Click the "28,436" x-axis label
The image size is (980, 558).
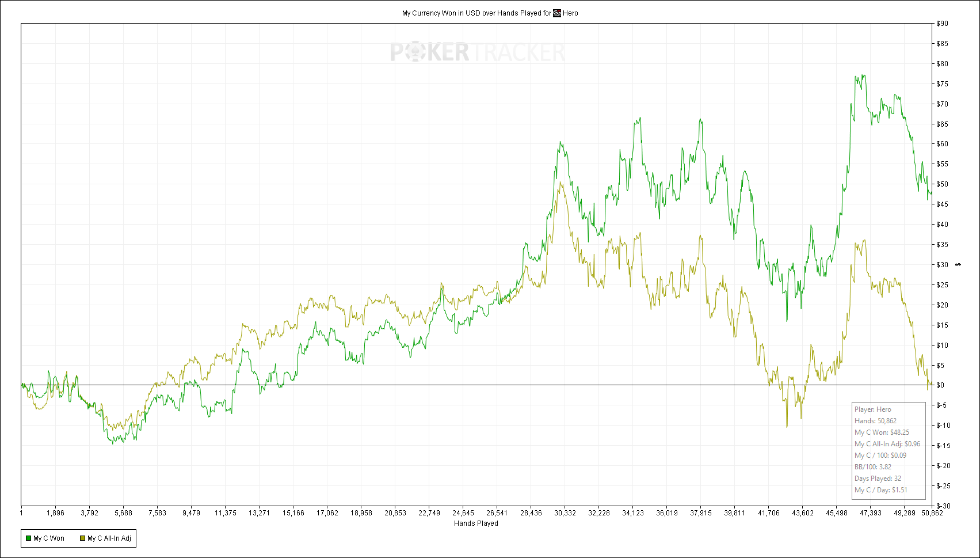[531, 513]
